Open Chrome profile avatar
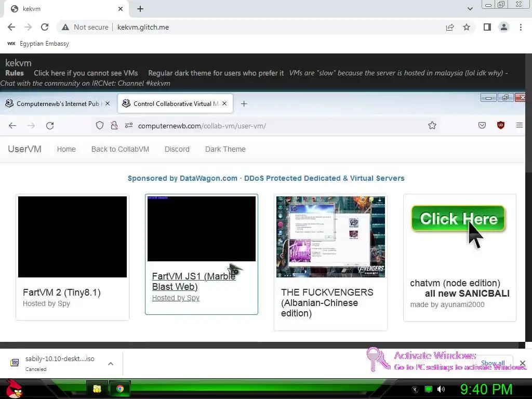 tap(504, 27)
